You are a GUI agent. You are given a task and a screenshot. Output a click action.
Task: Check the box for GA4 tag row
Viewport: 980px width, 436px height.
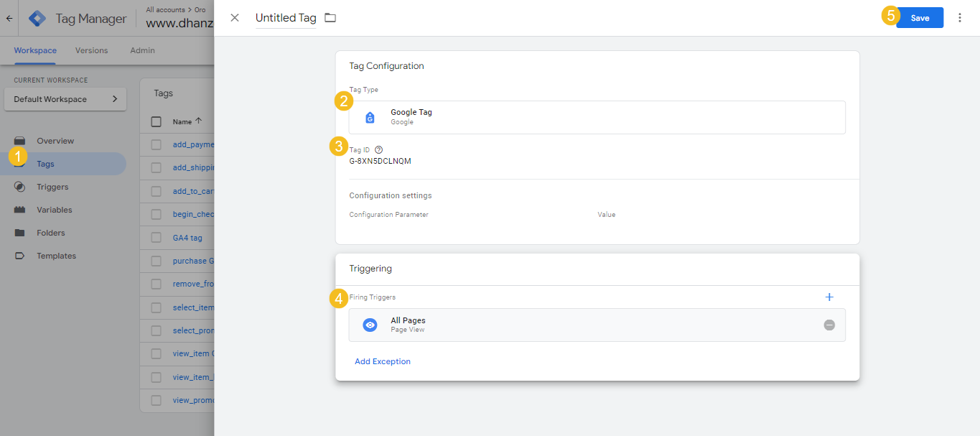[x=157, y=238]
